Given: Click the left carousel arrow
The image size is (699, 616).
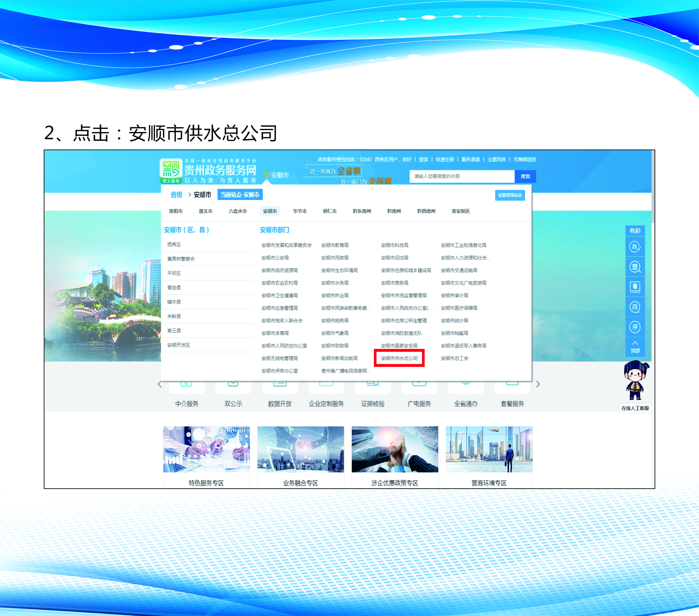Looking at the screenshot, I should (159, 384).
